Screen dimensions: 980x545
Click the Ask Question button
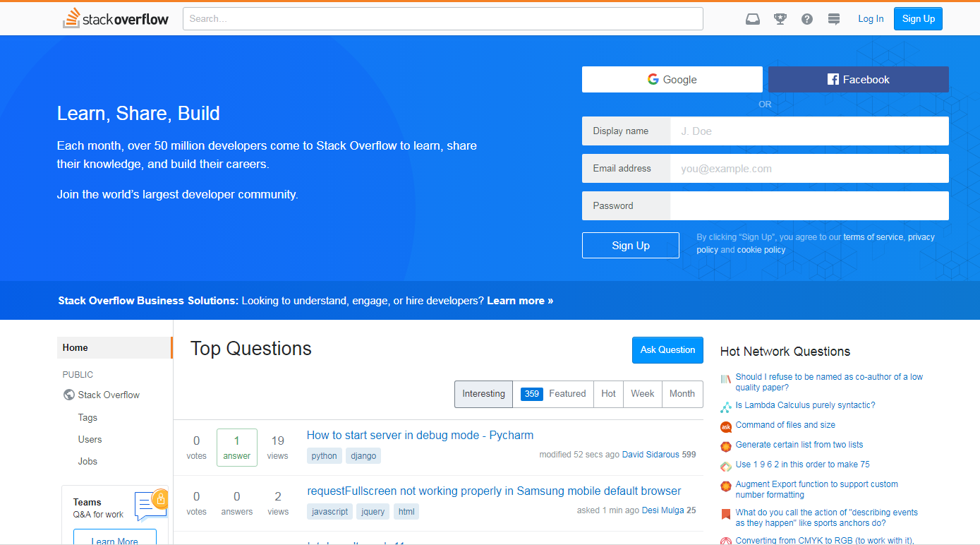pos(667,350)
